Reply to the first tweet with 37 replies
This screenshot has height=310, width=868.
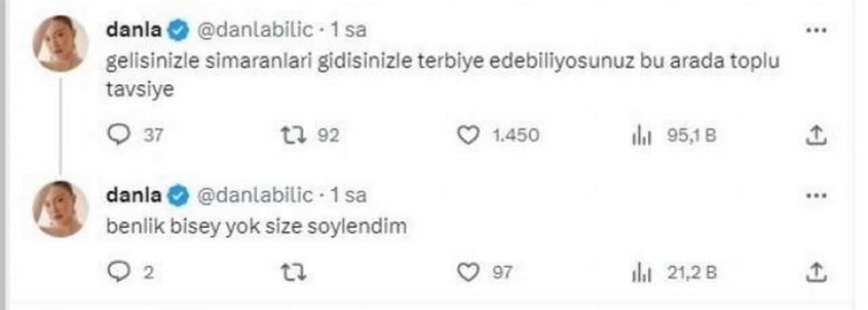coord(120,136)
